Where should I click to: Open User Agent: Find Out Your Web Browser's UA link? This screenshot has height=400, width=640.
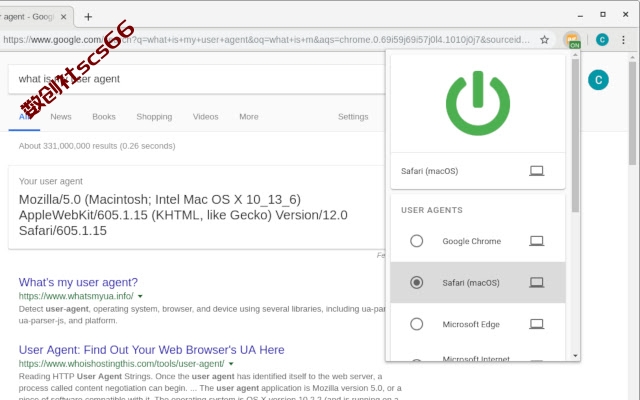coord(151,350)
